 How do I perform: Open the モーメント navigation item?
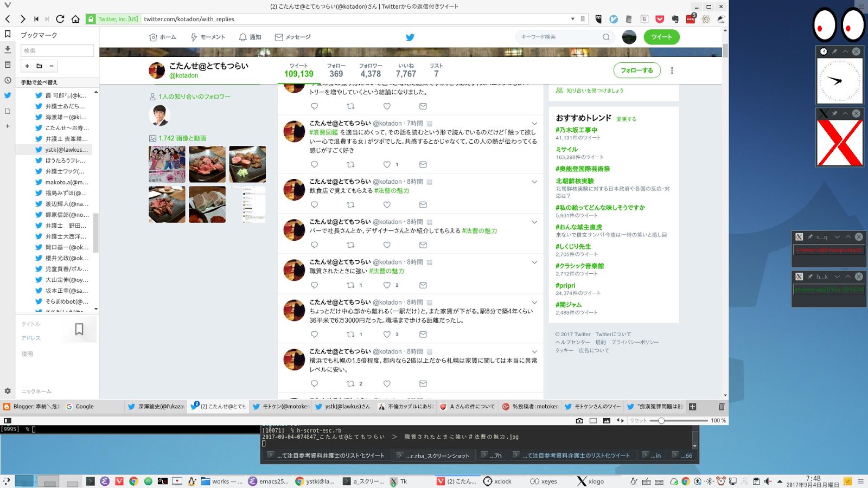pyautogui.click(x=208, y=37)
